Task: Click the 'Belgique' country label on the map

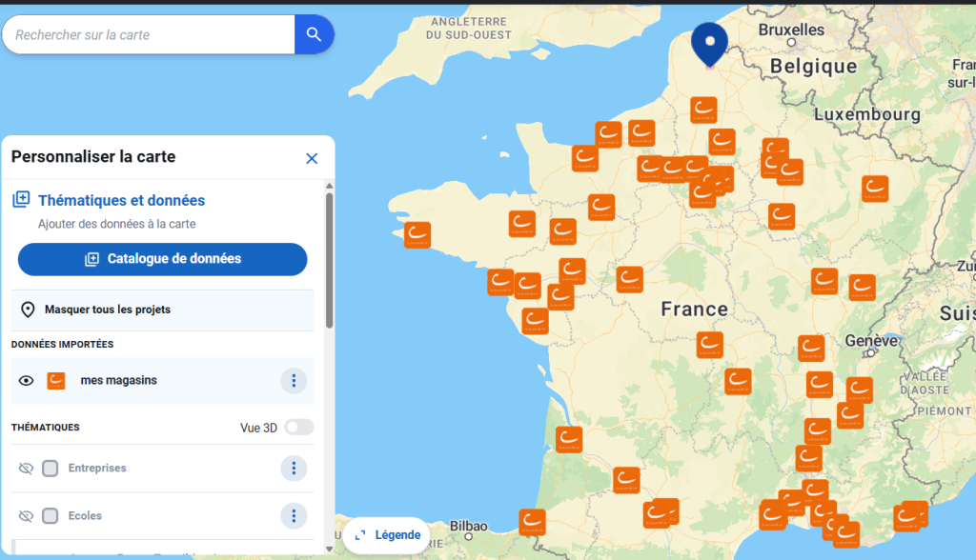Action: coord(814,66)
